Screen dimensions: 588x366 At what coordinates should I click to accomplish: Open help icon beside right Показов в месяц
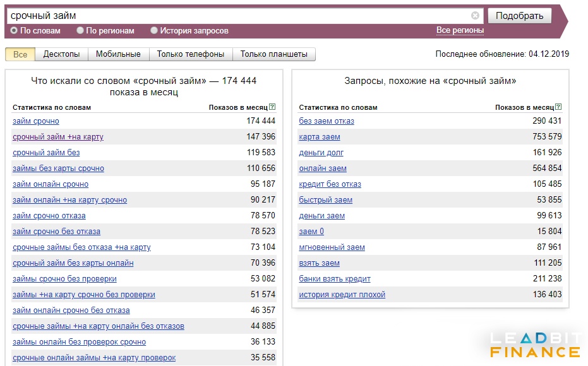pos(558,107)
